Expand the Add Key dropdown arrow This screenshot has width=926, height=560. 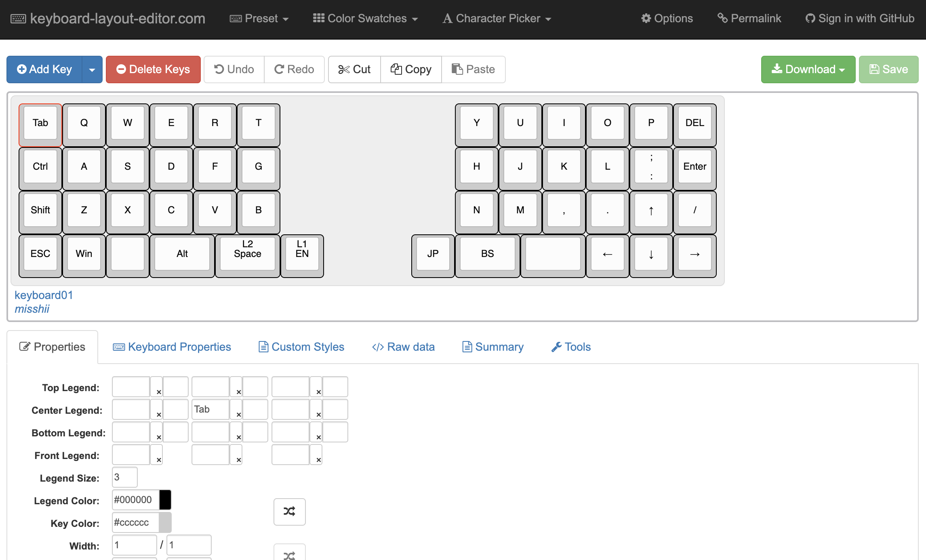pos(92,69)
